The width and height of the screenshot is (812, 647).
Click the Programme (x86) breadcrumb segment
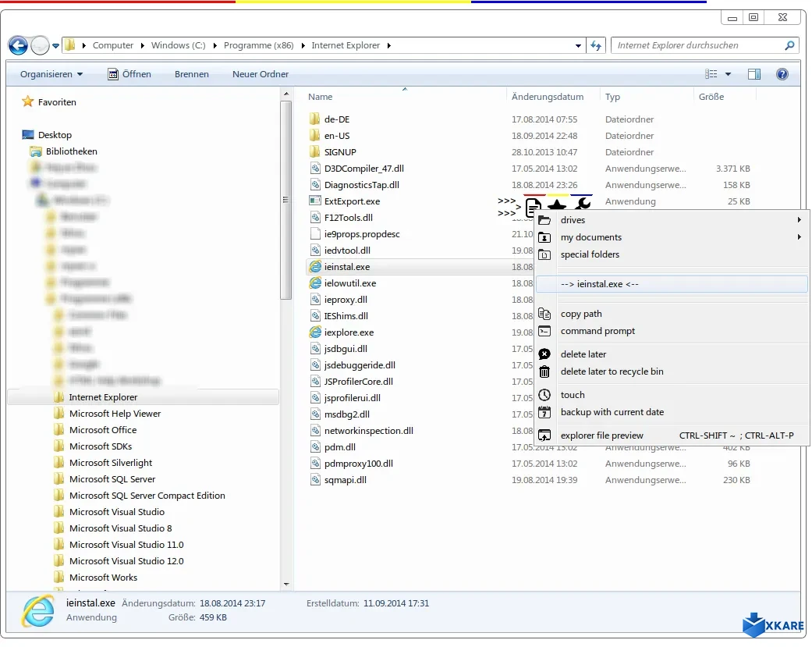pos(258,45)
